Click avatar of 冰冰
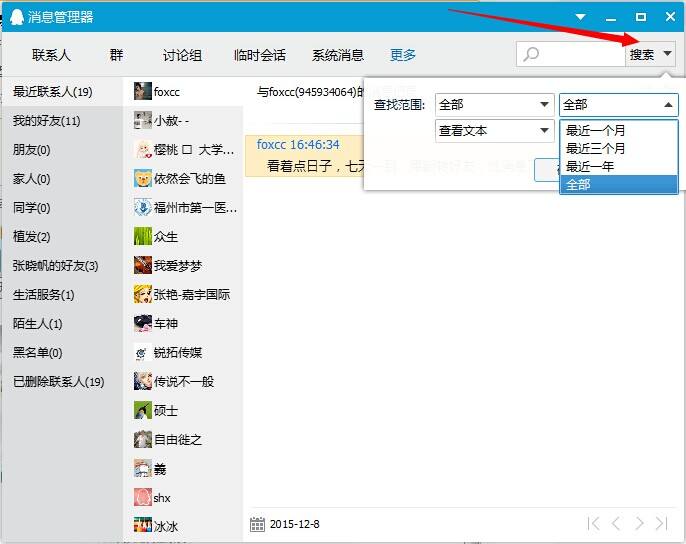Image resolution: width=686 pixels, height=544 pixels. 143,525
